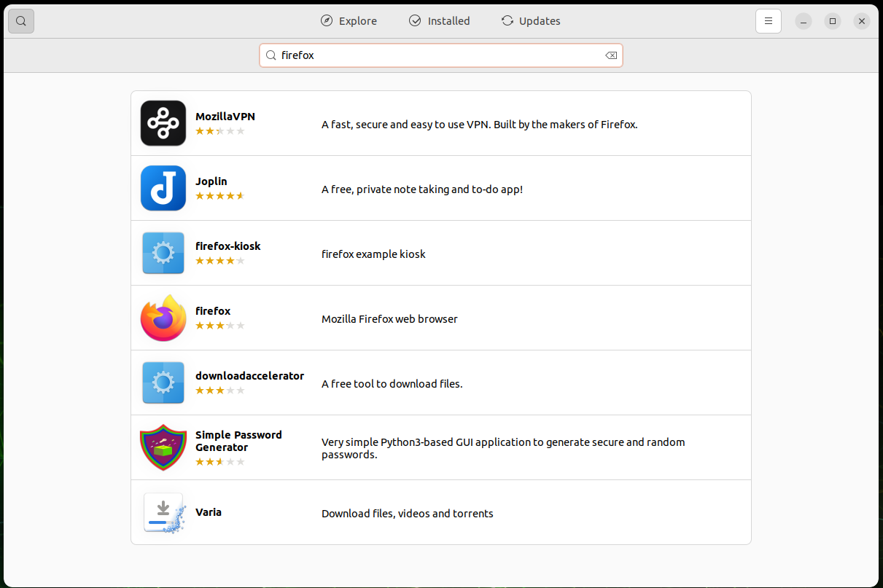The height and width of the screenshot is (588, 883).
Task: Click the firefox app star rating
Action: pos(220,326)
